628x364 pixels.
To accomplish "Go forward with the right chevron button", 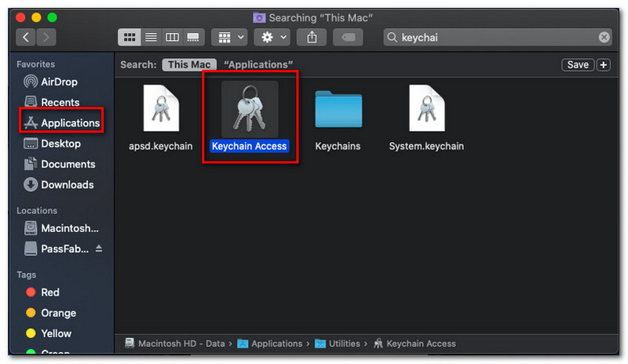I will pos(46,37).
